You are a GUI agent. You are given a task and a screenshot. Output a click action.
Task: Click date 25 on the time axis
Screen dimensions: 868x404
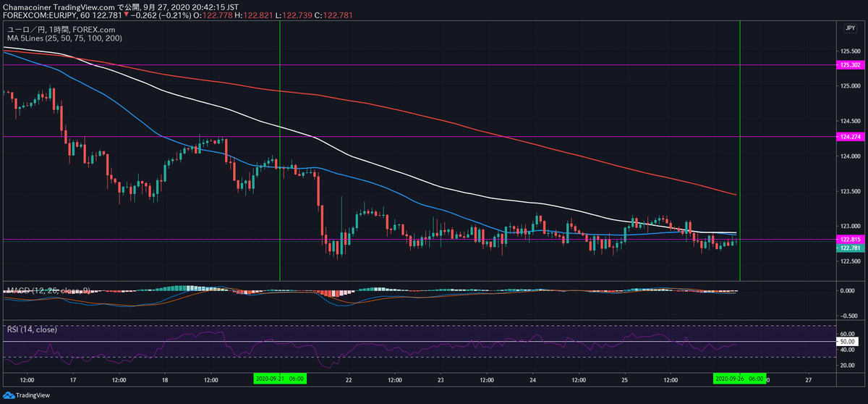coord(624,379)
